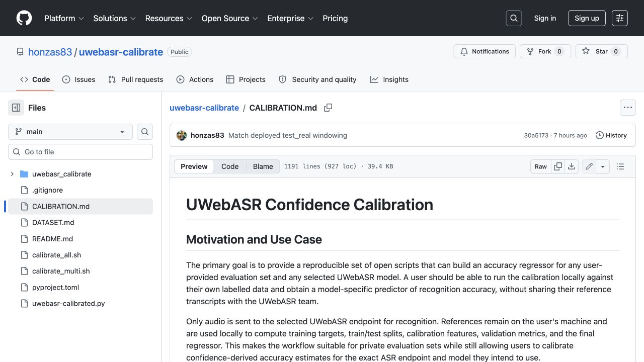
Task: Expand the uwebasr_calibrate folder chevron
Action: [x=12, y=174]
